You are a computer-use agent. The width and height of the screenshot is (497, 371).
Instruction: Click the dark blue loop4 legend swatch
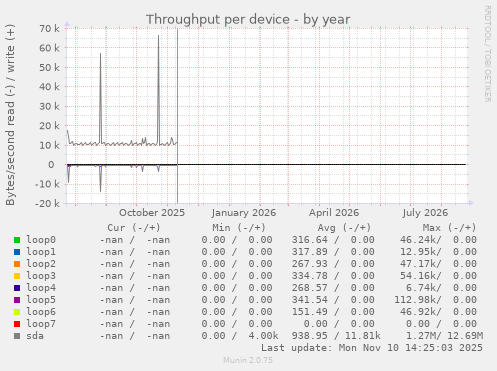point(17,288)
